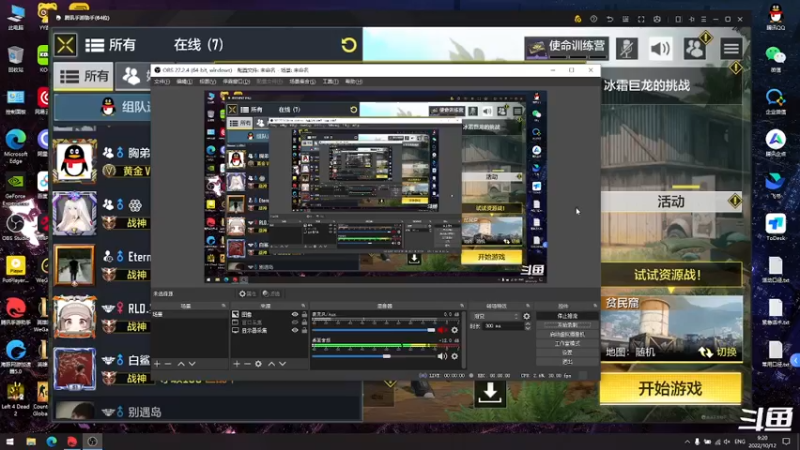The image size is (800, 450).
Task: Move selected scene up arrow
Action: click(x=181, y=364)
